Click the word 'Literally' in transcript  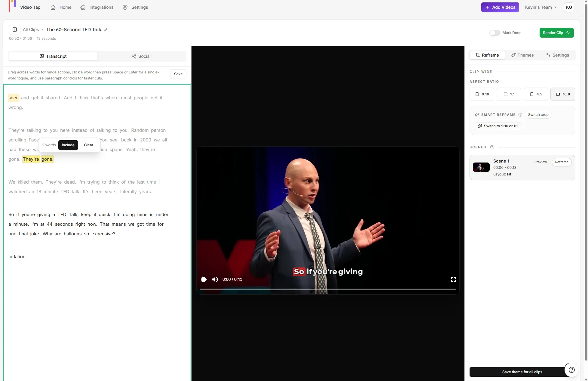click(128, 192)
